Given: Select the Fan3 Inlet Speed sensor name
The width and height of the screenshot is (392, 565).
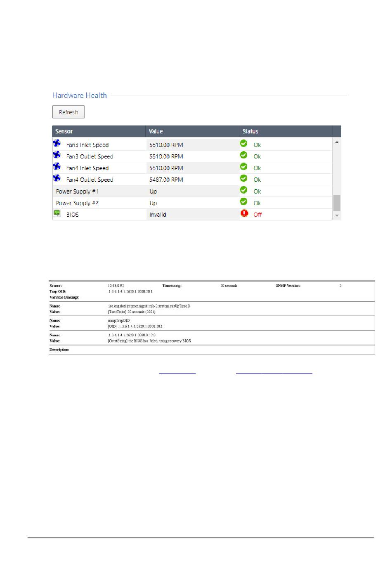Looking at the screenshot, I should [x=87, y=145].
